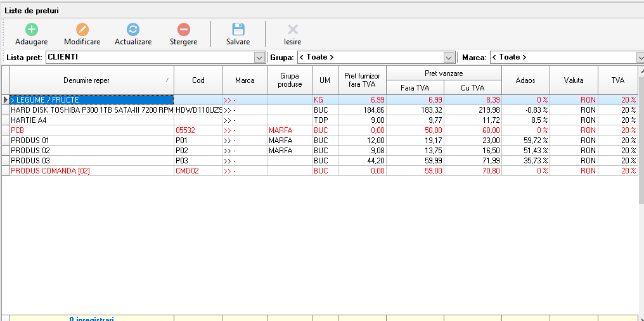Click the Valuta column header

pos(574,80)
